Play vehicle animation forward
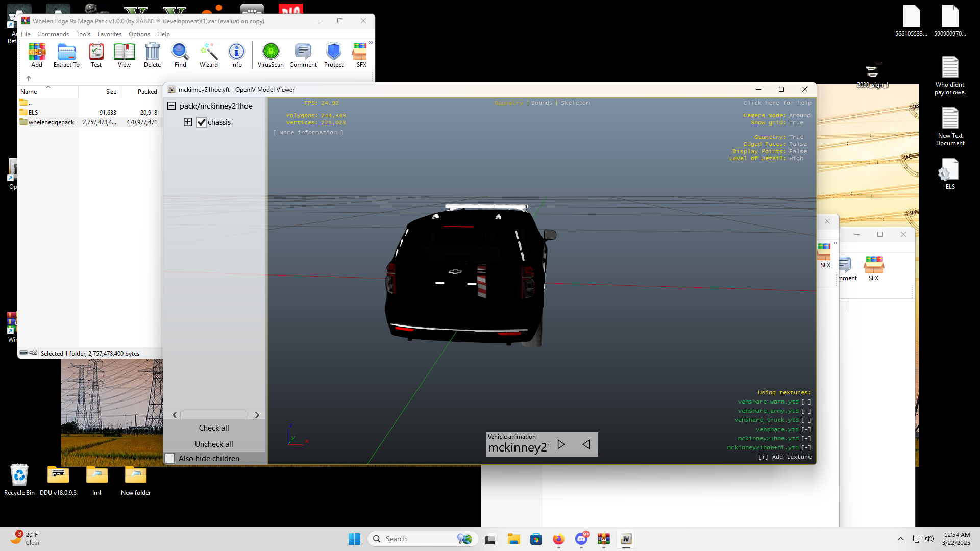This screenshot has width=980, height=551. click(561, 444)
